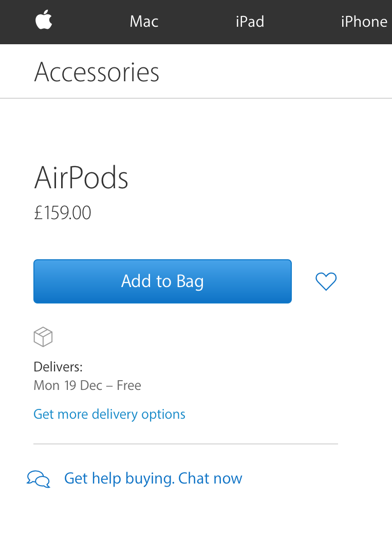Click blank space between Accessories and AirPods
Image resolution: width=392 pixels, height=536 pixels.
point(196,130)
